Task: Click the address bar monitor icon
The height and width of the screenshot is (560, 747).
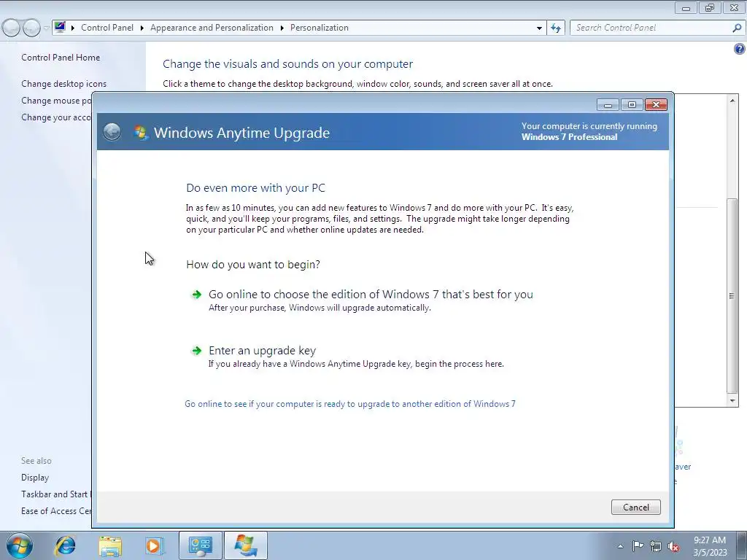Action: point(60,27)
